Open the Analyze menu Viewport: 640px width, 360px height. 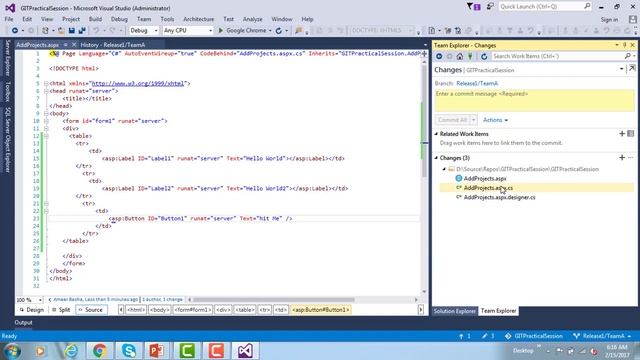click(x=252, y=19)
